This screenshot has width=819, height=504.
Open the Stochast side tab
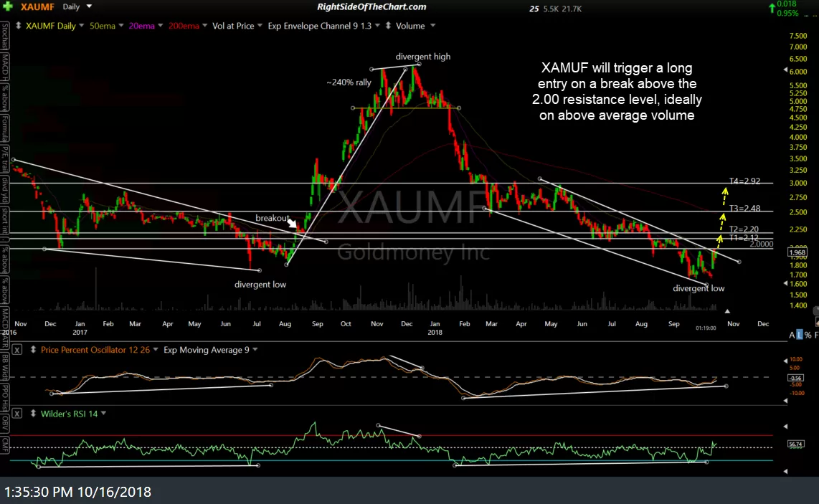tap(5, 36)
